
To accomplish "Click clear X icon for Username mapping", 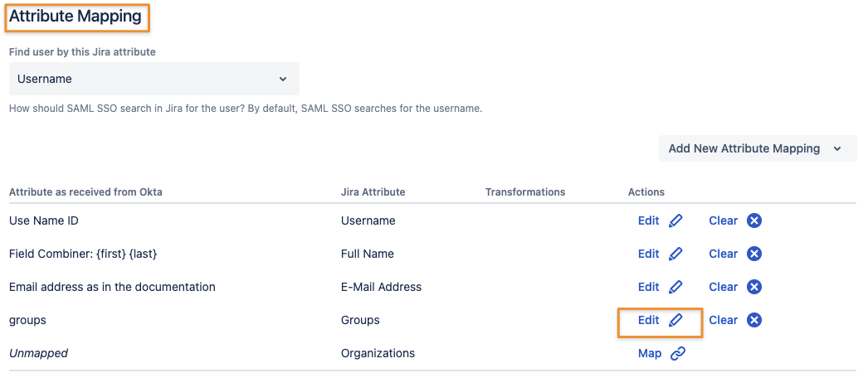I will click(754, 220).
